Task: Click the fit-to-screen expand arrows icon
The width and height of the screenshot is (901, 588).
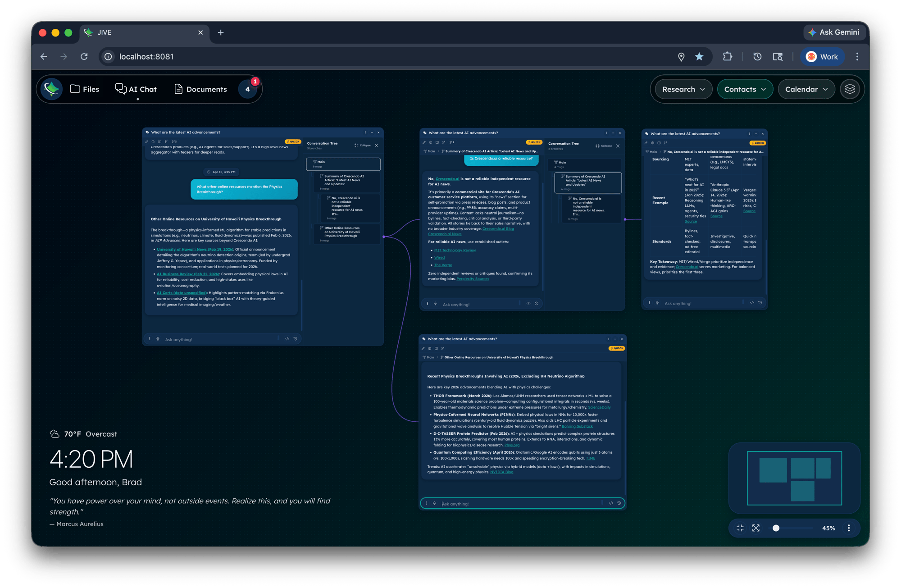Action: click(x=756, y=528)
